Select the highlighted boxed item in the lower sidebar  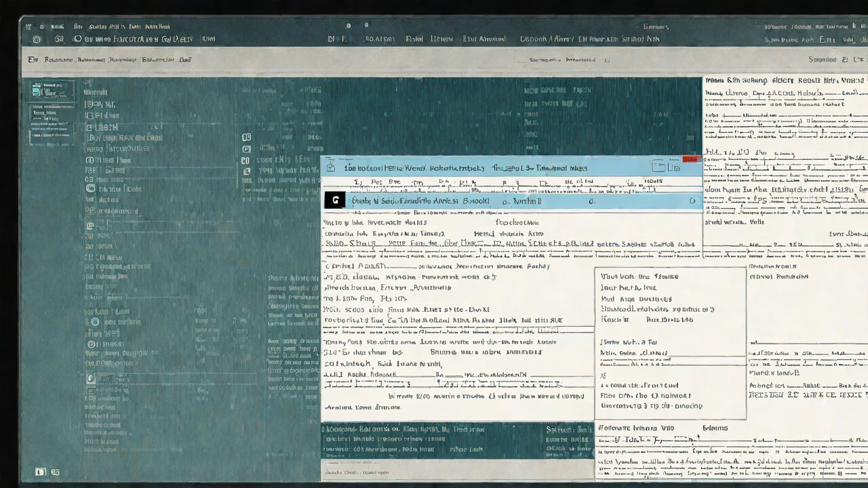tap(91, 380)
